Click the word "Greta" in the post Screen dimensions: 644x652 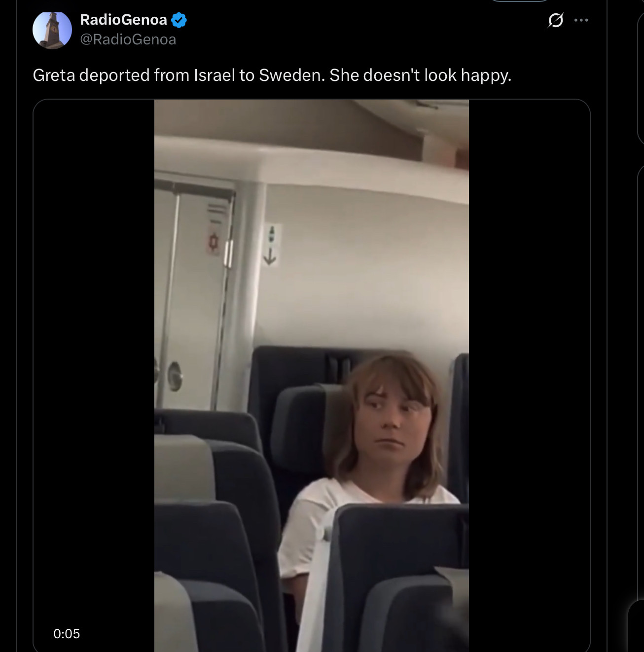point(54,75)
